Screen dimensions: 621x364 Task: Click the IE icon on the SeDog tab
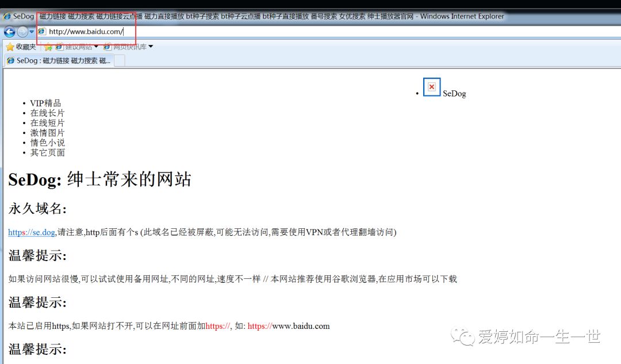pyautogui.click(x=11, y=60)
